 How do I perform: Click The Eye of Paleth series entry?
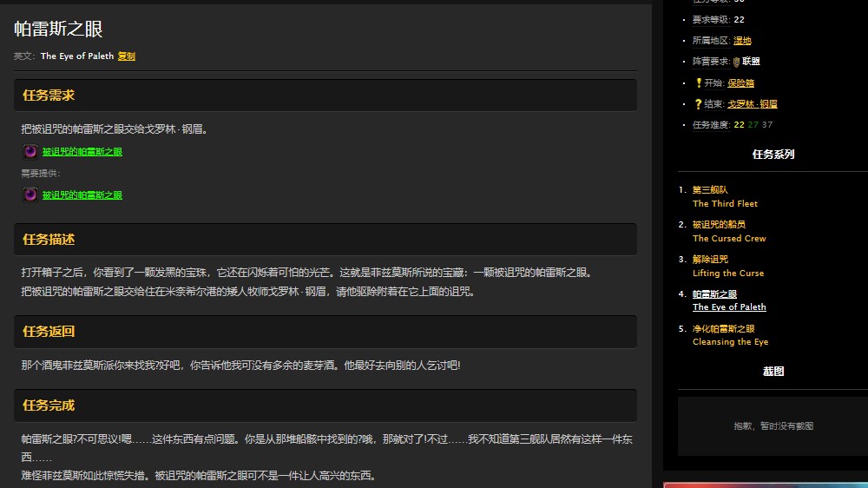click(729, 307)
